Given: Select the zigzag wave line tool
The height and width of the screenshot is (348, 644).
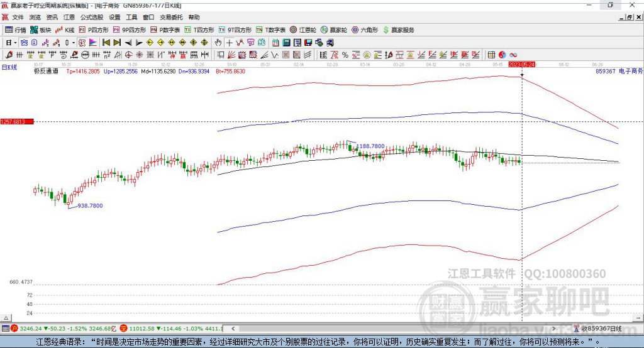Looking at the screenshot, I should click(x=274, y=55).
